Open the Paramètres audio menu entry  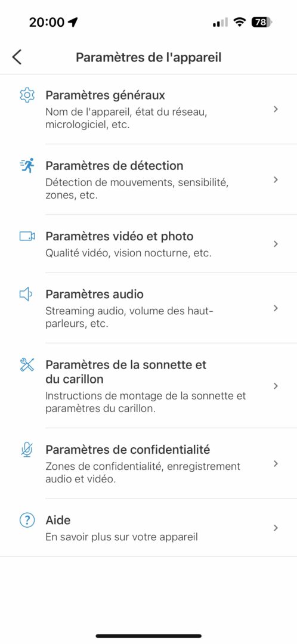click(148, 308)
